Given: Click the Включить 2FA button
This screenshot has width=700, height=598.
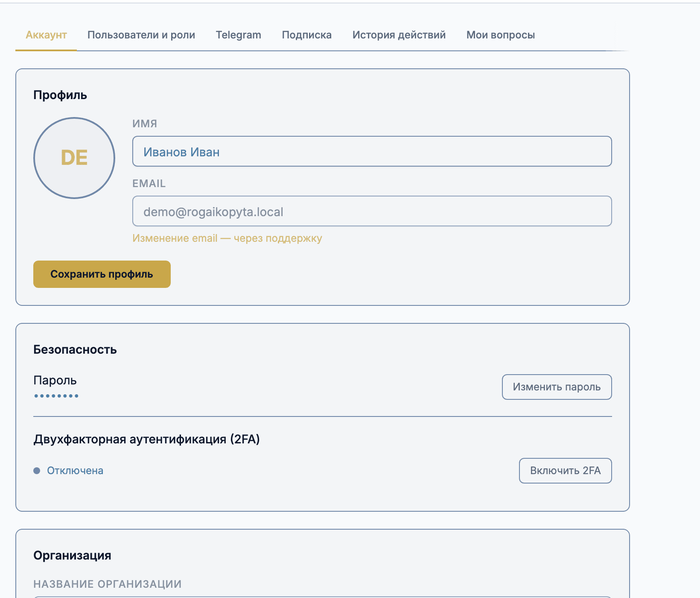Looking at the screenshot, I should [x=565, y=471].
